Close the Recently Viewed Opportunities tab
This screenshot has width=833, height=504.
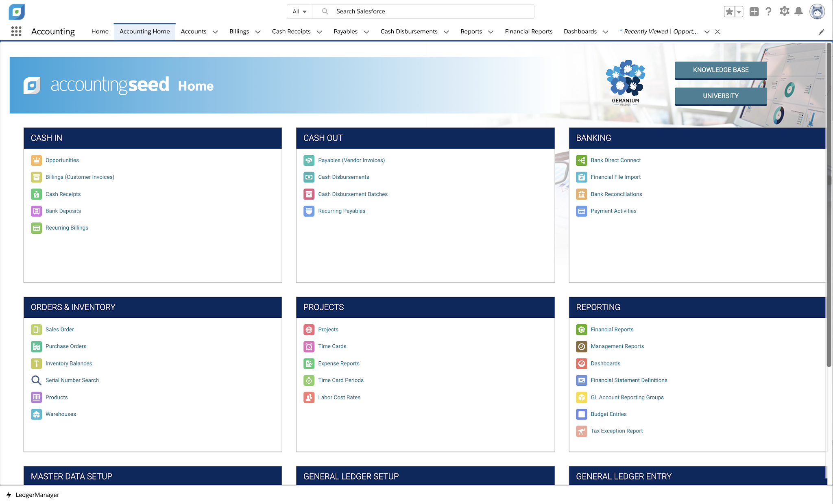point(717,32)
